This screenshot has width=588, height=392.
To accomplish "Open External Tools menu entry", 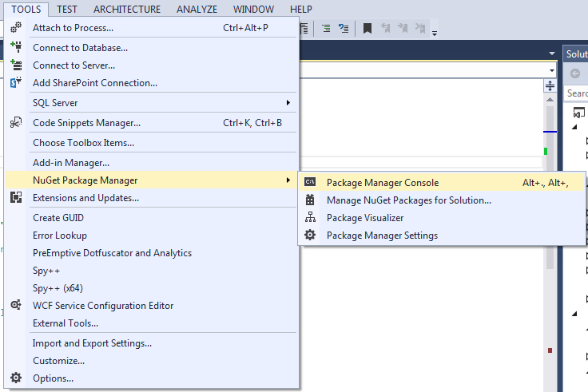I will coord(152,323).
